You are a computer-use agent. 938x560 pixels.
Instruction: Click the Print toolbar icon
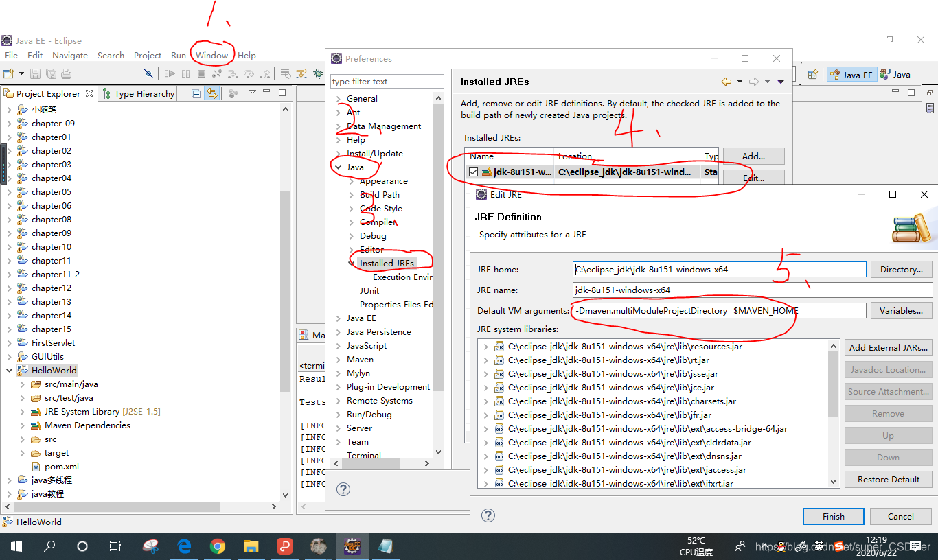[66, 73]
